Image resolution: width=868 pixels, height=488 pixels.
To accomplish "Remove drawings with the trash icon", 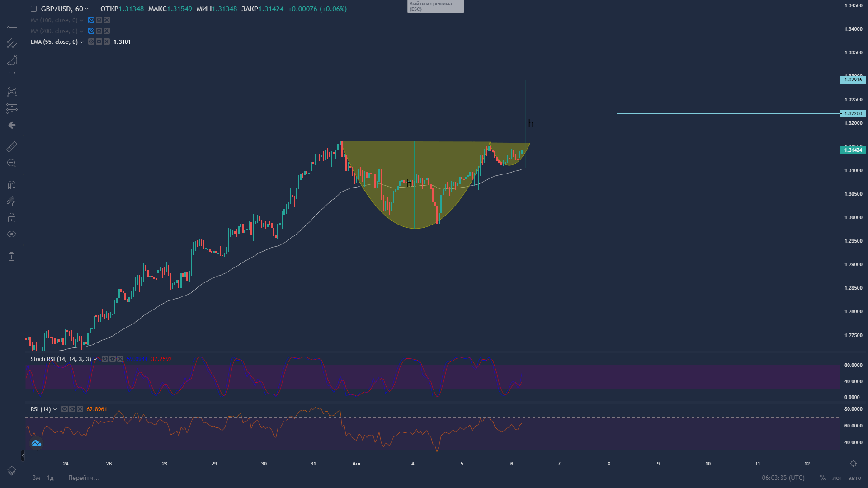I will [12, 257].
